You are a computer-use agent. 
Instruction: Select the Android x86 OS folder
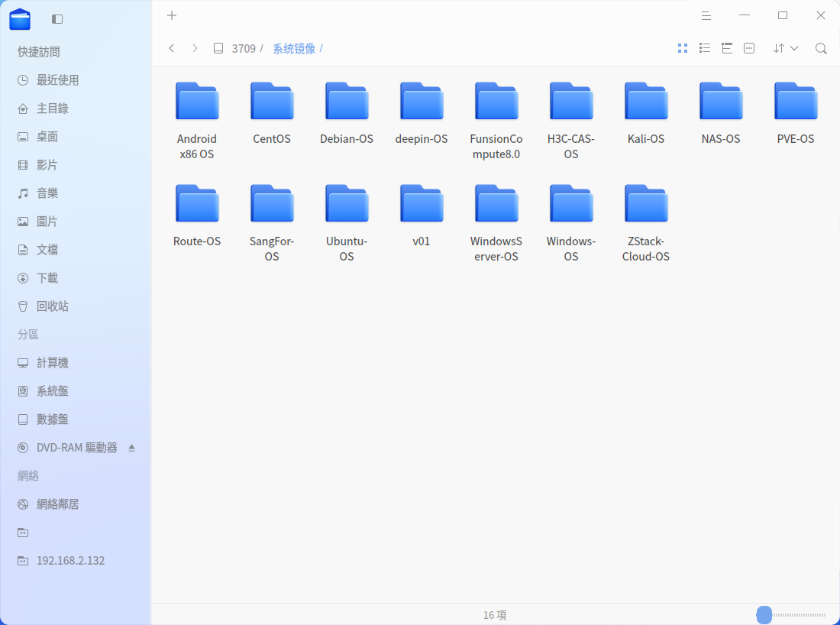[x=197, y=121]
